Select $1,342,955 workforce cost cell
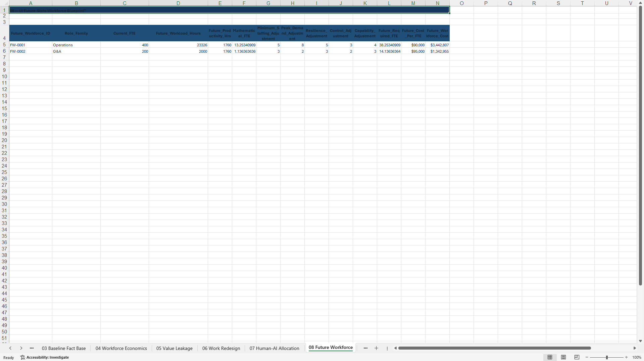Image resolution: width=644 pixels, height=361 pixels. (x=437, y=51)
